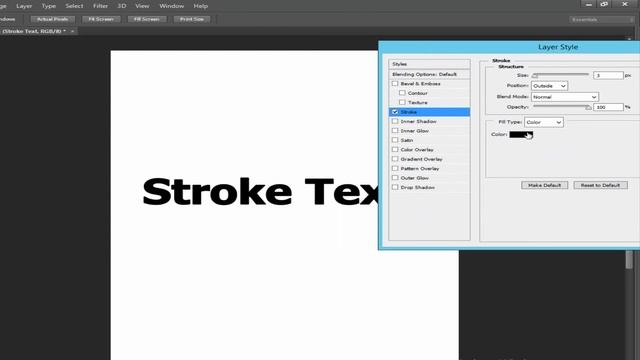The height and width of the screenshot is (360, 640).
Task: Enable the Outer Glow checkbox
Action: point(395,178)
